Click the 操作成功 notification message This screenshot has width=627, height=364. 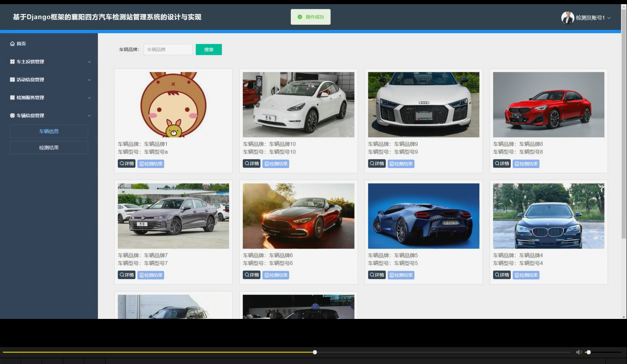coord(311,17)
